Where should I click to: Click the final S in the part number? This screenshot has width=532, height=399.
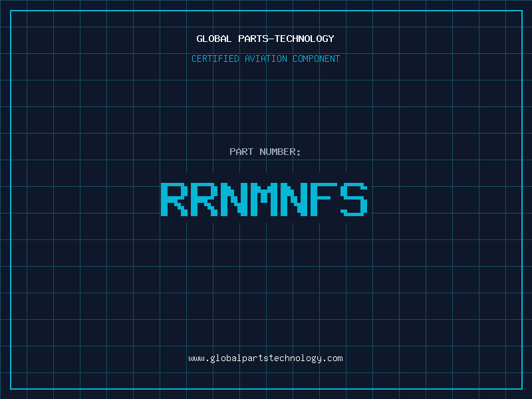click(x=354, y=199)
